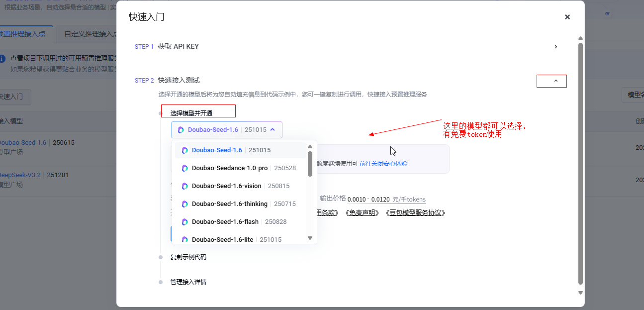Click the model list scrollbar thumb

(x=310, y=164)
